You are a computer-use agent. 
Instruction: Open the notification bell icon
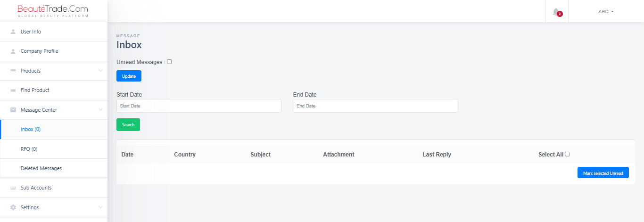click(556, 12)
